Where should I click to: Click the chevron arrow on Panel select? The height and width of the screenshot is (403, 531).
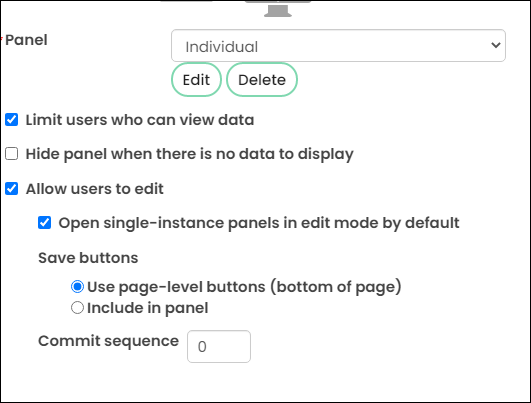[496, 45]
